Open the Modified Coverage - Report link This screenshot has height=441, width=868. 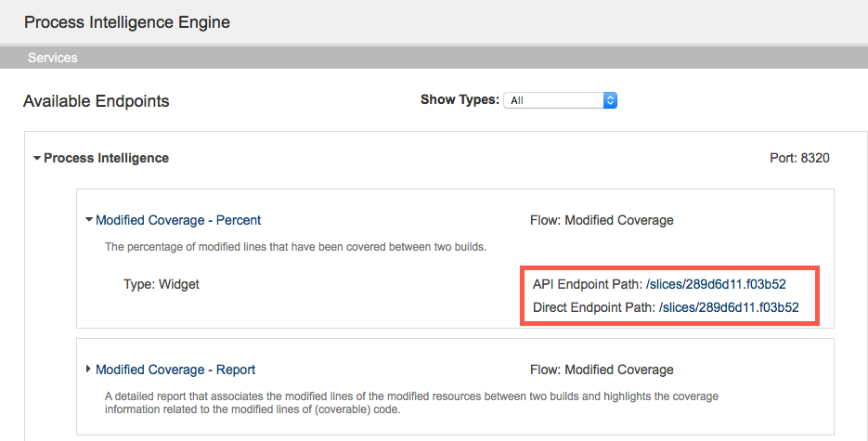[175, 370]
